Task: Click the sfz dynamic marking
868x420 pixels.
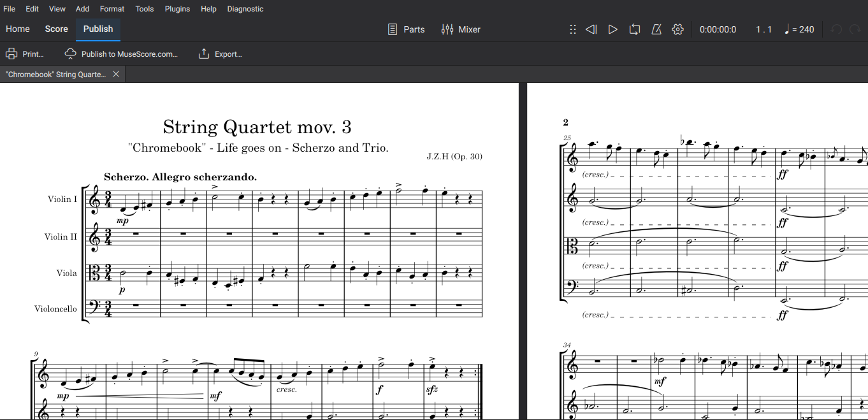Action: [x=432, y=389]
